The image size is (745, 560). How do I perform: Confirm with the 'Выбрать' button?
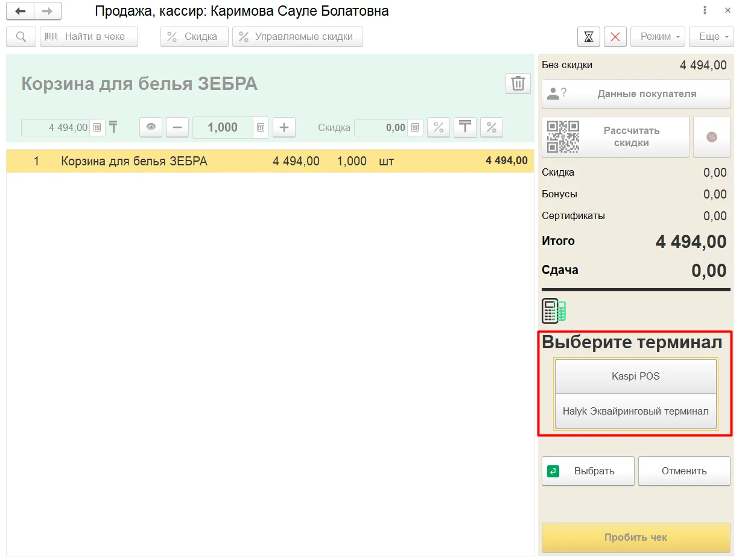588,471
